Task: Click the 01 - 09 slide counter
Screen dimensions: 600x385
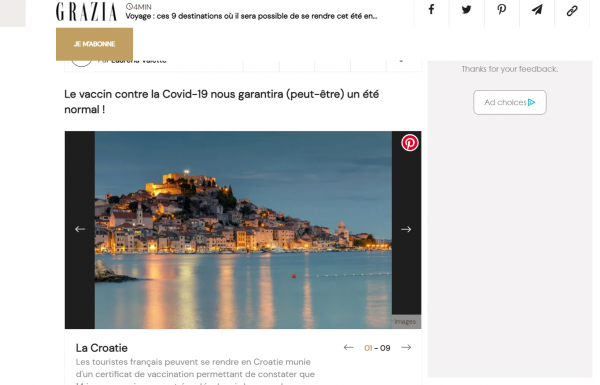Action: point(377,348)
